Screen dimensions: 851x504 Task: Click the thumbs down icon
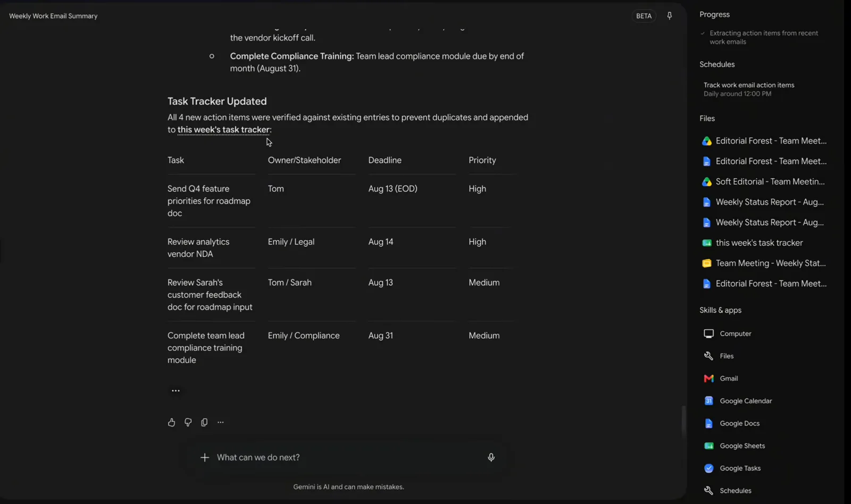click(188, 422)
